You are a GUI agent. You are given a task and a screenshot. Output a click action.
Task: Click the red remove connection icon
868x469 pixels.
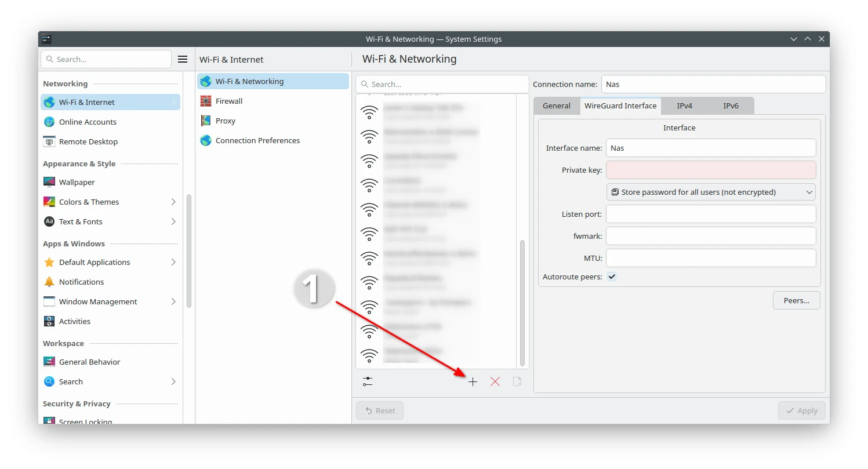coord(495,382)
